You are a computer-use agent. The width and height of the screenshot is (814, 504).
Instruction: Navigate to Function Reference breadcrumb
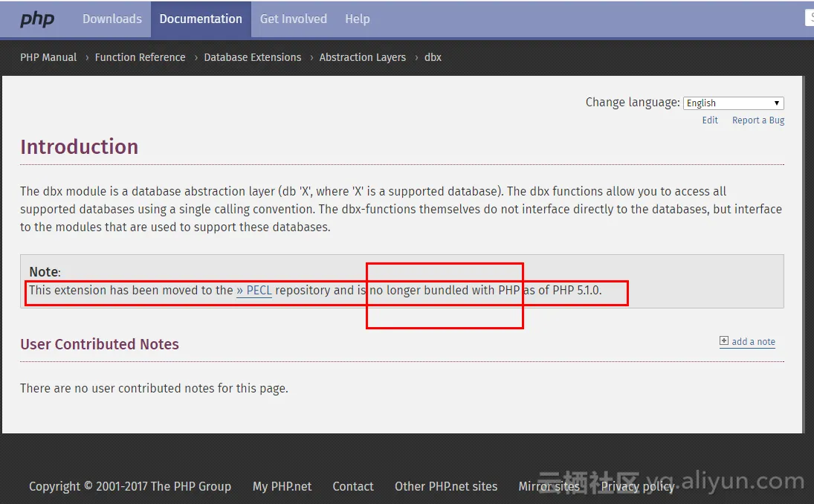pyautogui.click(x=140, y=57)
